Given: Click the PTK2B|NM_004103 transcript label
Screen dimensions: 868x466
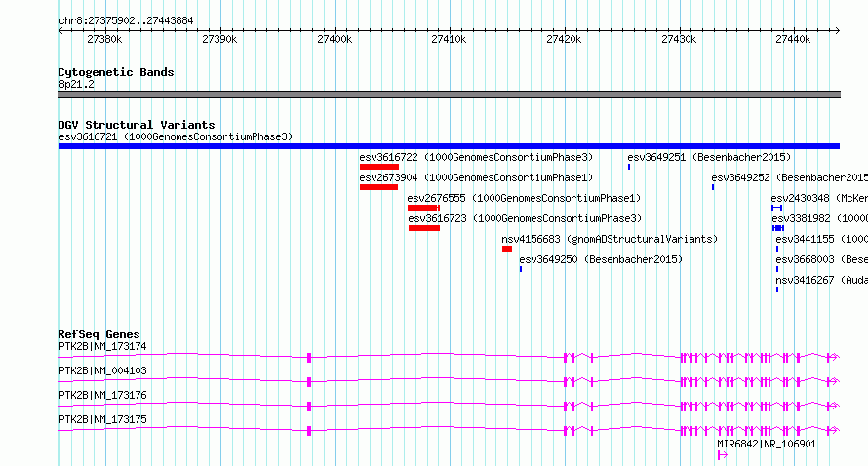Looking at the screenshot, I should [x=103, y=370].
